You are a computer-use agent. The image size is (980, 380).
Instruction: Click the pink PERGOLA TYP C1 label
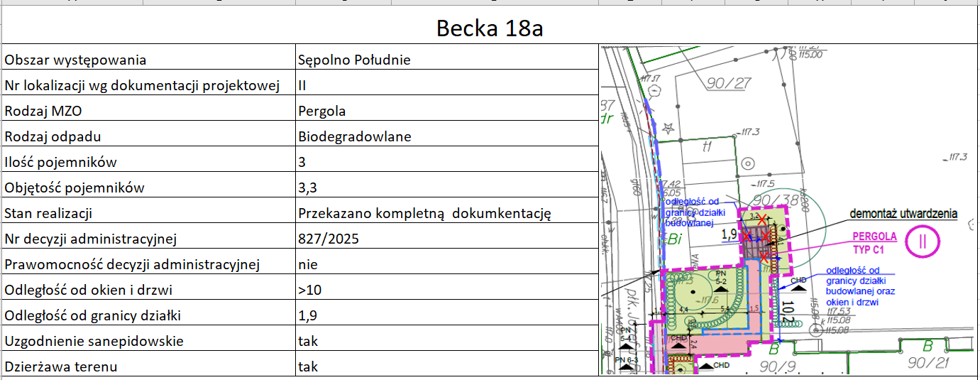pos(875,242)
